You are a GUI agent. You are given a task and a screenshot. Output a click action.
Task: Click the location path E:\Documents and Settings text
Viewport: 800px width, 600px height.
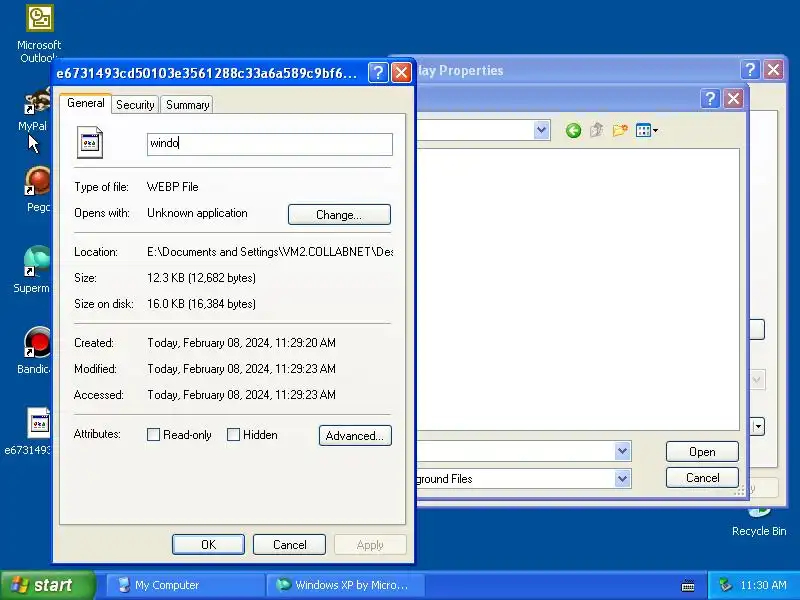(270, 252)
